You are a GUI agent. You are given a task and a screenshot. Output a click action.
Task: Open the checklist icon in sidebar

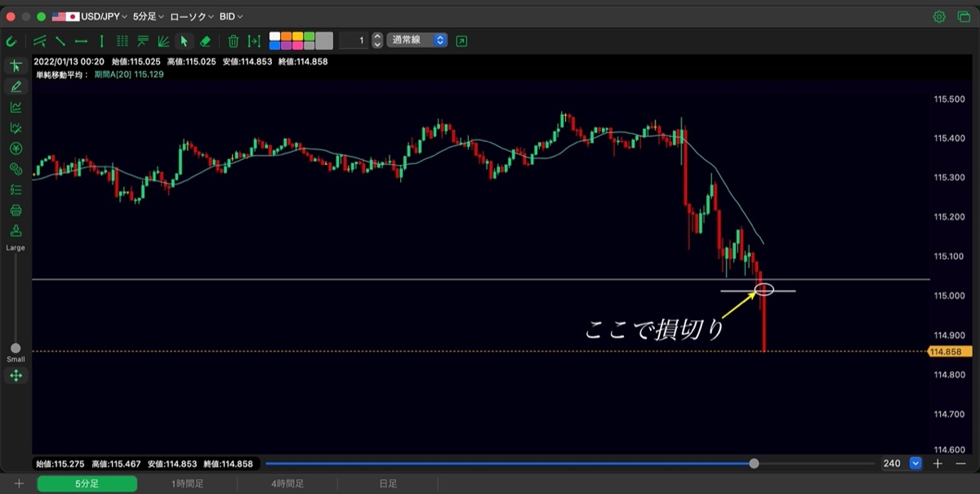(16, 189)
